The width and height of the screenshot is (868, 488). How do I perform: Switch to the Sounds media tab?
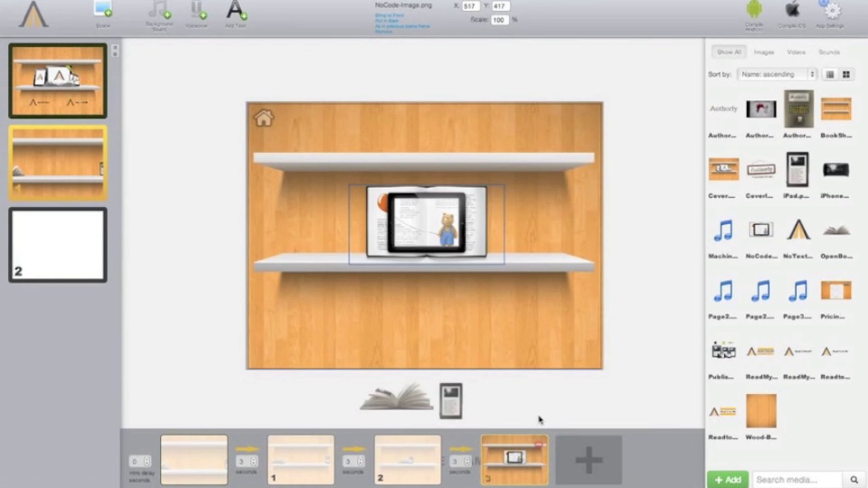click(829, 52)
